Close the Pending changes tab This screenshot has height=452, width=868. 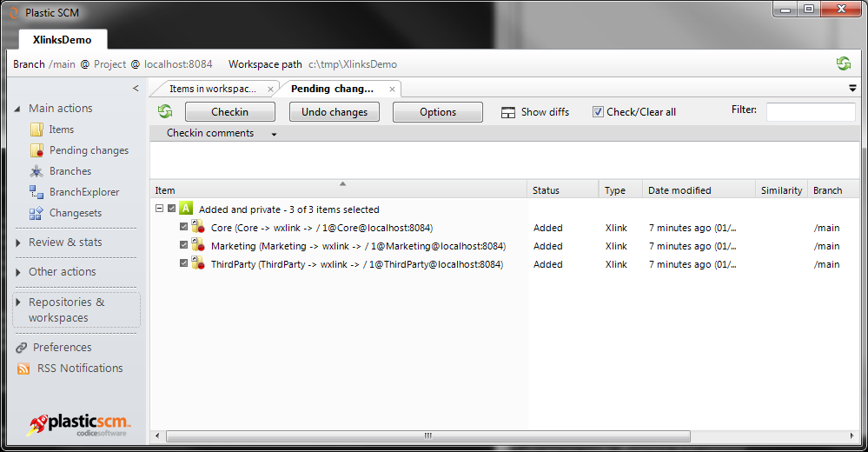(x=392, y=90)
